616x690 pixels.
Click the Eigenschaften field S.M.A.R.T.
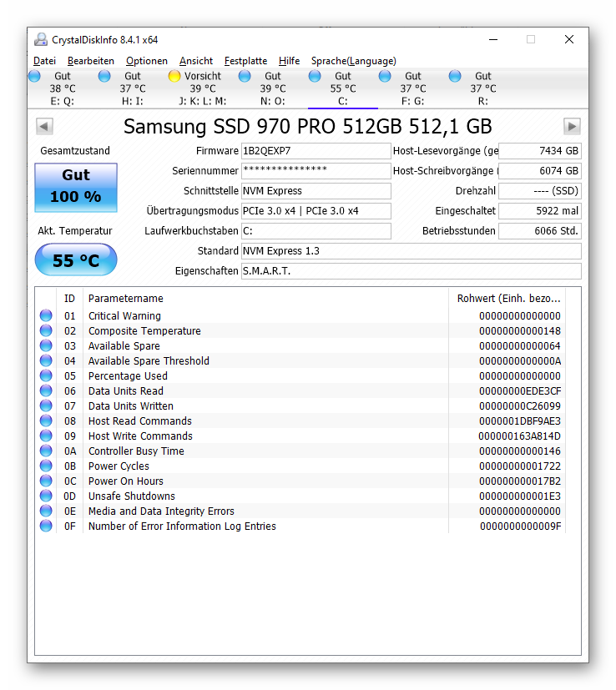point(411,271)
